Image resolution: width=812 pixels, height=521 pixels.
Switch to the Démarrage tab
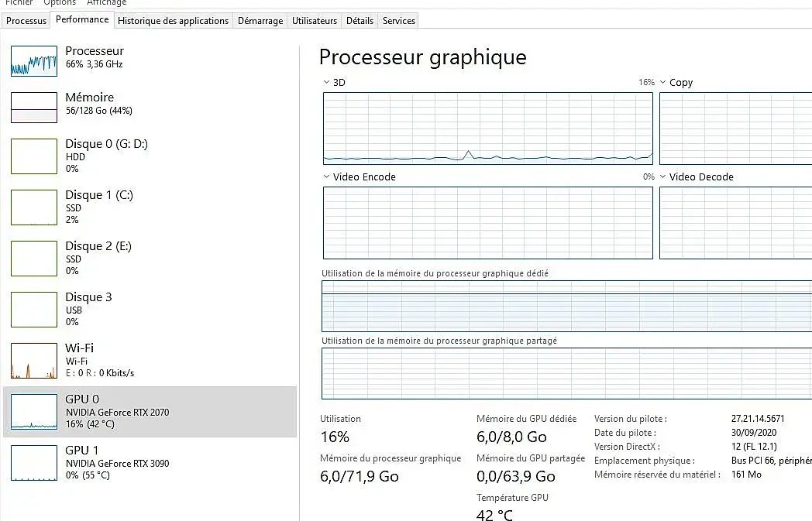[x=260, y=21]
